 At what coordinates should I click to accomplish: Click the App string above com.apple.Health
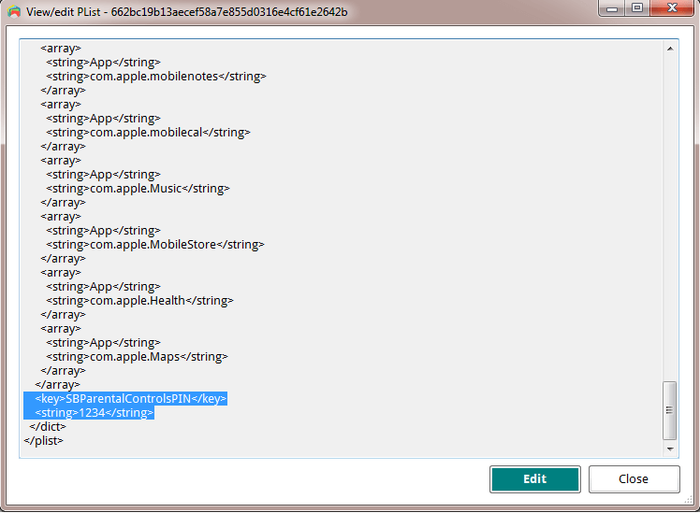pos(103,287)
